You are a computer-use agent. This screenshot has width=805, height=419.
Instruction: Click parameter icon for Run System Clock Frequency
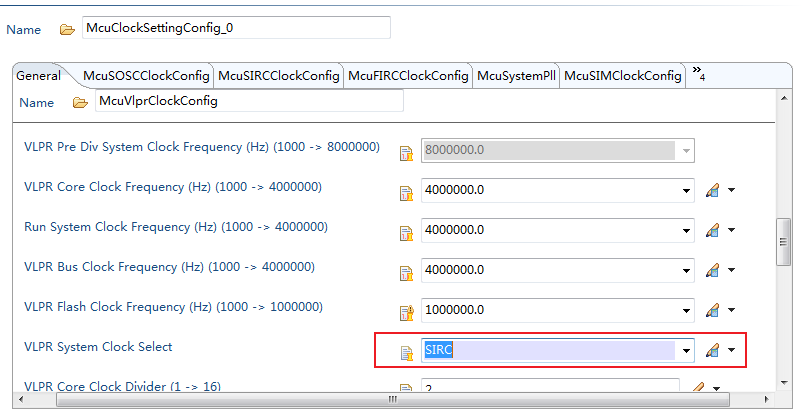click(406, 233)
